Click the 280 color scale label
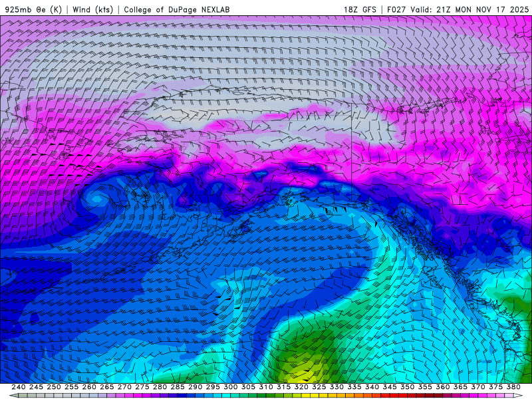This screenshot has width=532, height=399. click(x=160, y=387)
